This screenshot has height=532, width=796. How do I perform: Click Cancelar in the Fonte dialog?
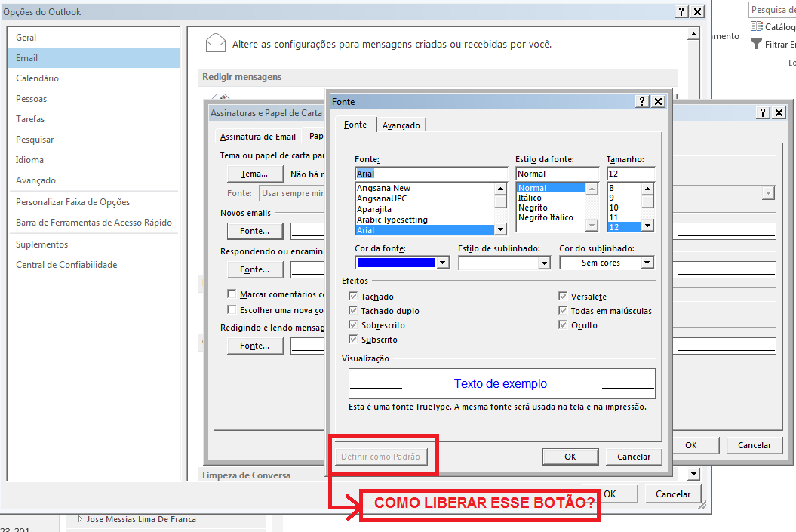(x=634, y=457)
